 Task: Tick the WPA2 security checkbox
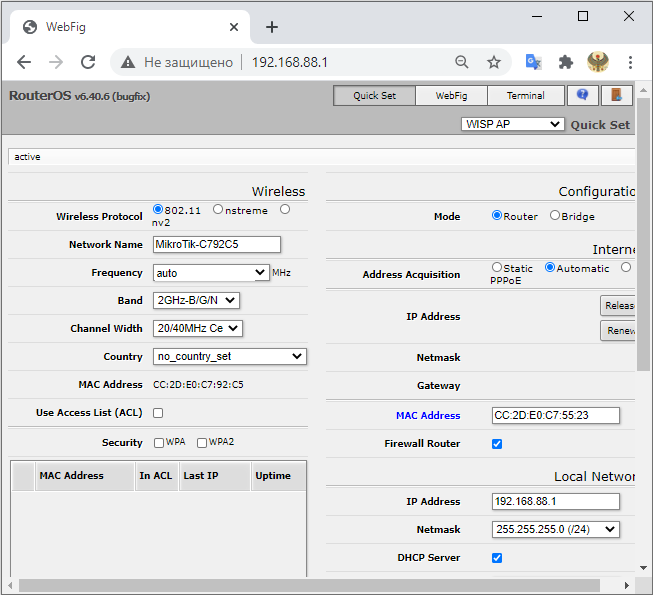tap(202, 443)
